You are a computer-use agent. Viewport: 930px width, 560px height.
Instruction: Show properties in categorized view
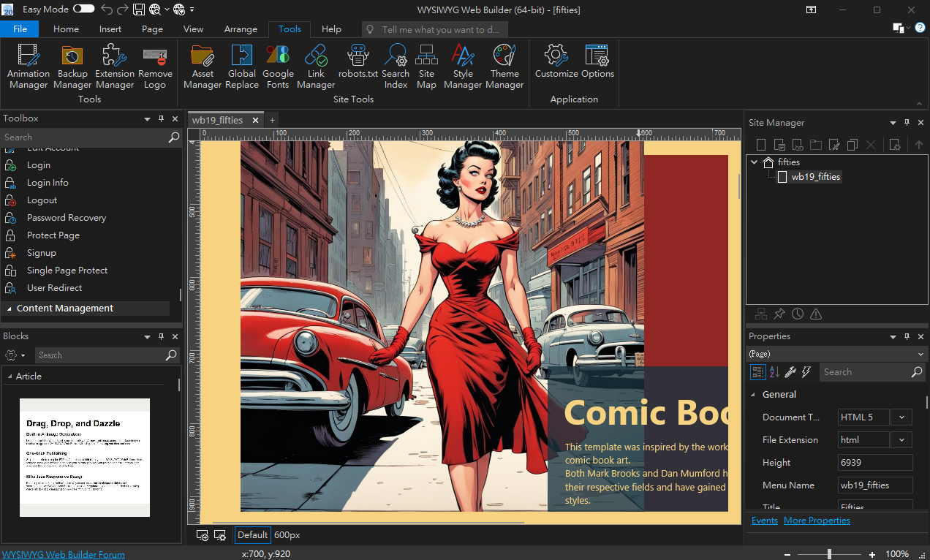pos(758,372)
